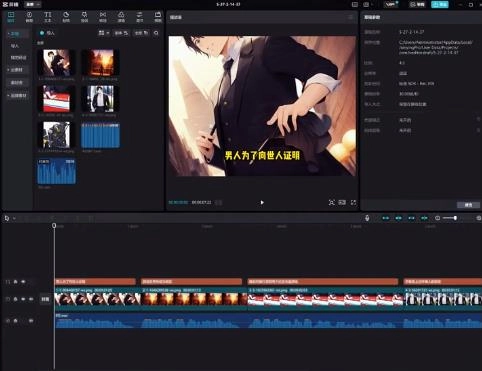This screenshot has width=482, height=371.
Task: Search media with the magnifier icon
Action: pos(156,33)
